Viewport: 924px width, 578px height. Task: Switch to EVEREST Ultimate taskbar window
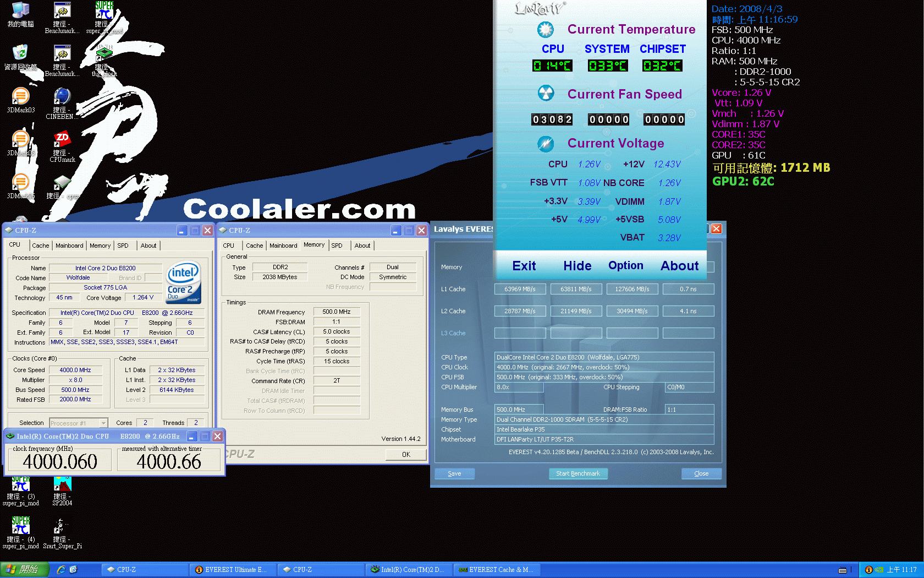click(x=233, y=570)
